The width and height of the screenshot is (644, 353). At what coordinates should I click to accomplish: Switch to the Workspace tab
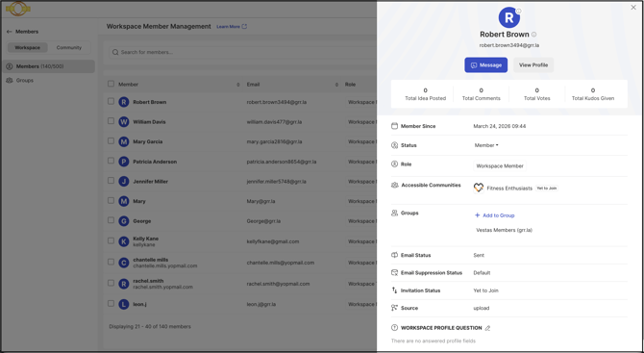pyautogui.click(x=28, y=48)
